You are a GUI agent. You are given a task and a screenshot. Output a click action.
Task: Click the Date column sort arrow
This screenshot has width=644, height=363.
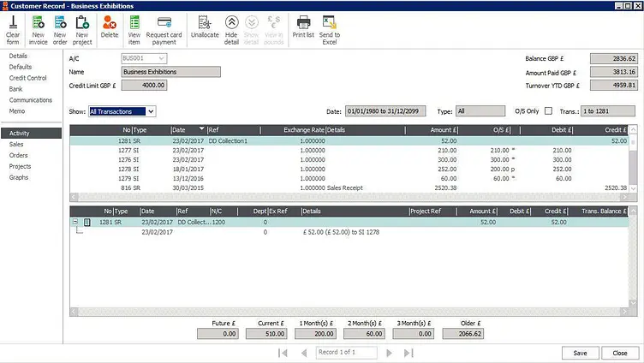pos(201,128)
